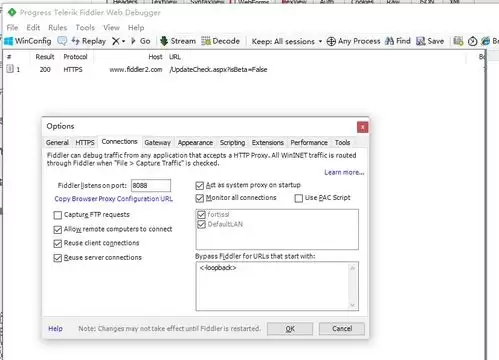Image resolution: width=499 pixels, height=360 pixels.
Task: Click the screenshot camera toolbar icon
Action: pos(458,41)
